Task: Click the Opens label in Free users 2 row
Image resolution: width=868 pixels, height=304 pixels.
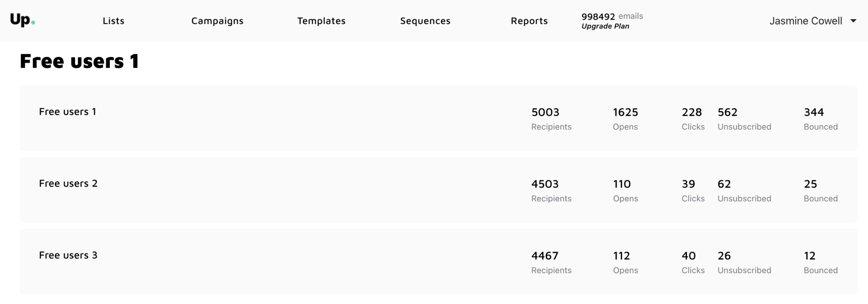Action: tap(626, 198)
